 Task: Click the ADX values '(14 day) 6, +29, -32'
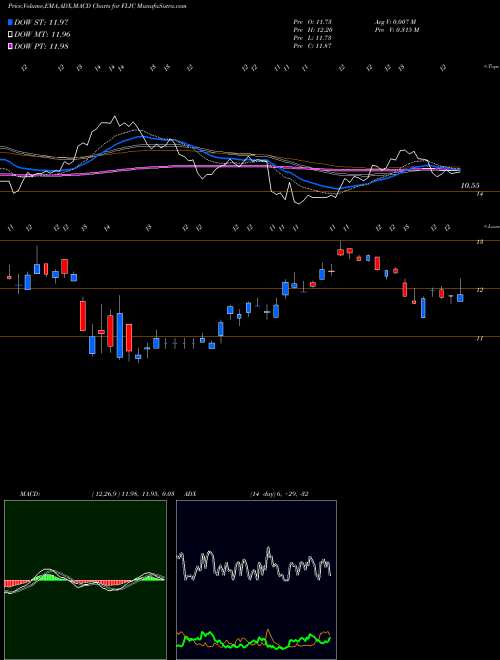[x=279, y=494]
